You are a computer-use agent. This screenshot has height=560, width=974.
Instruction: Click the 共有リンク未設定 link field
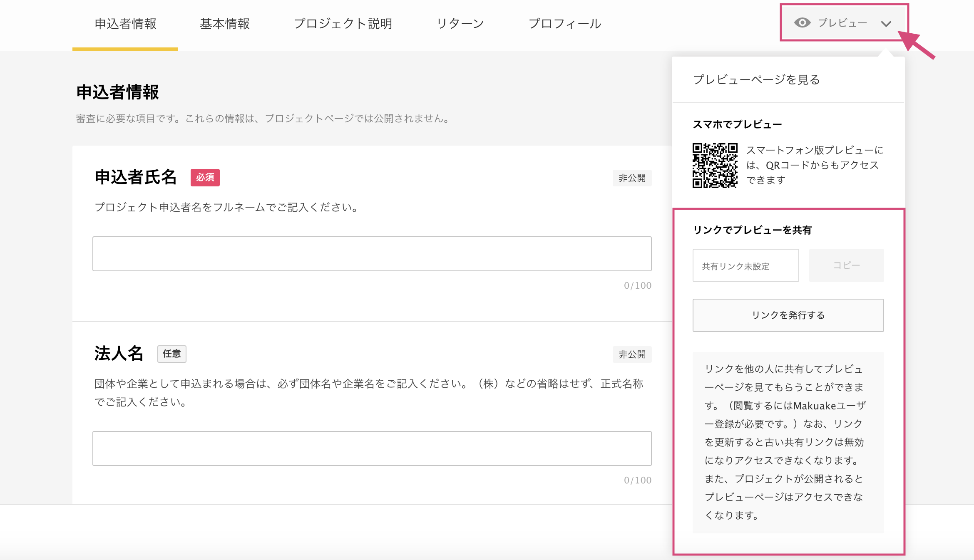(x=745, y=265)
